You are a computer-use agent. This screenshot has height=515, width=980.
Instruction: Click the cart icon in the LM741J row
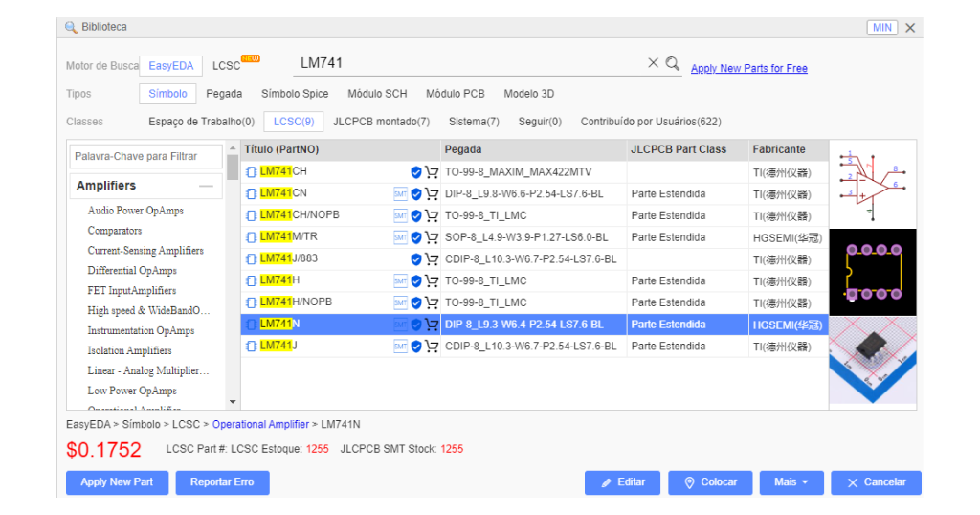tap(432, 347)
